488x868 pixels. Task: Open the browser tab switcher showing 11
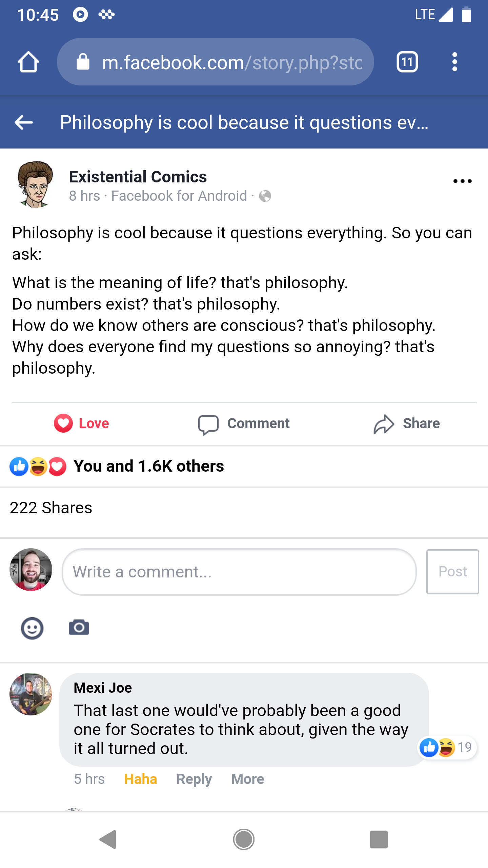tap(407, 62)
